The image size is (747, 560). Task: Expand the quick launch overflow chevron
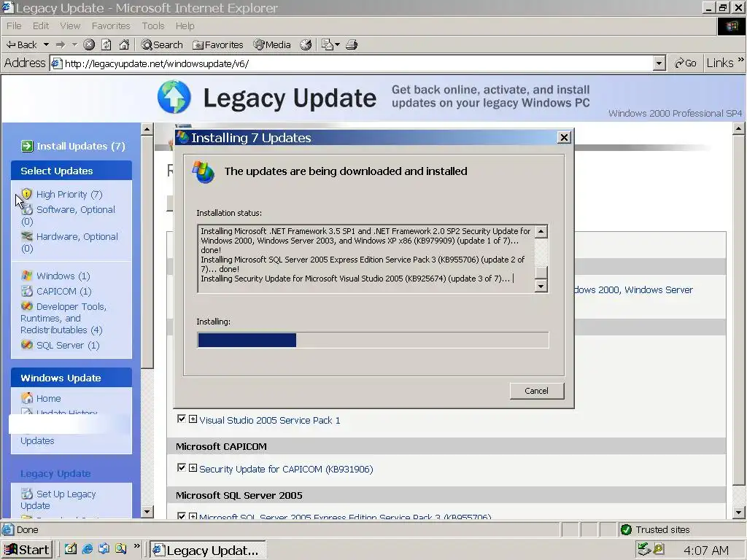[137, 546]
